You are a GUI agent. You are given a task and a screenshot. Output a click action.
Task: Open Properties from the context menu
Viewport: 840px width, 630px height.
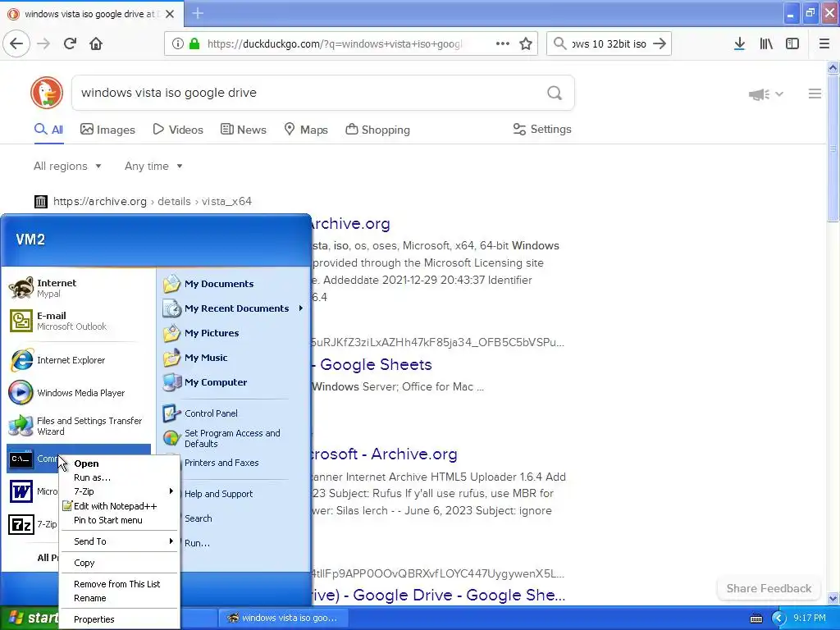click(x=119, y=619)
